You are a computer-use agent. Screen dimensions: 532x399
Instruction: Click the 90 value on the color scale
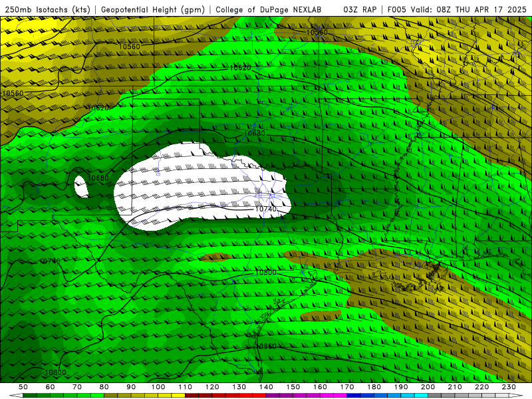coord(131,387)
